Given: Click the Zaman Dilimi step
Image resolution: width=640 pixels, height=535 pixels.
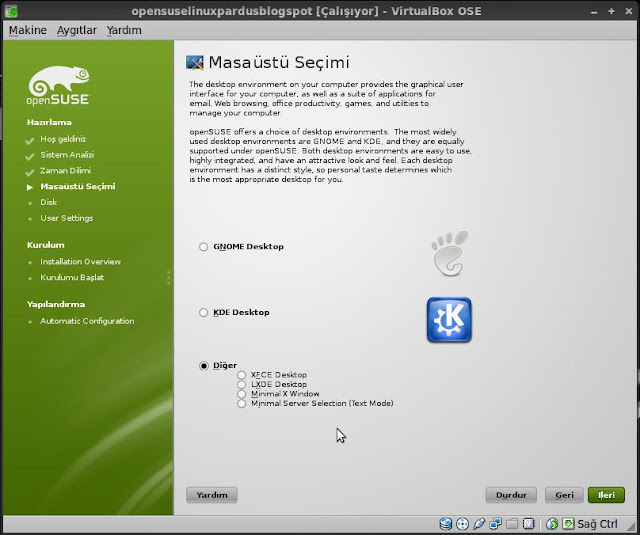Looking at the screenshot, I should click(65, 171).
